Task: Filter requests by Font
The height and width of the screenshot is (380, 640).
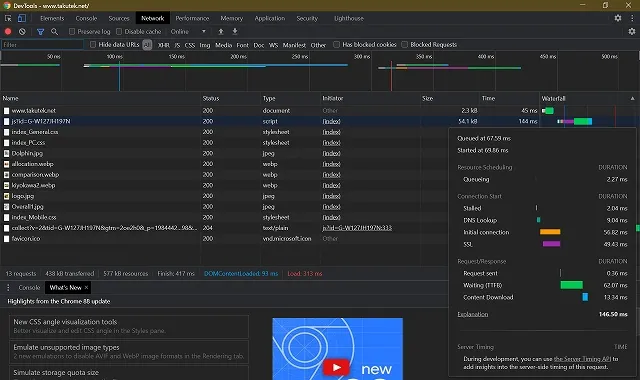Action: (242, 45)
